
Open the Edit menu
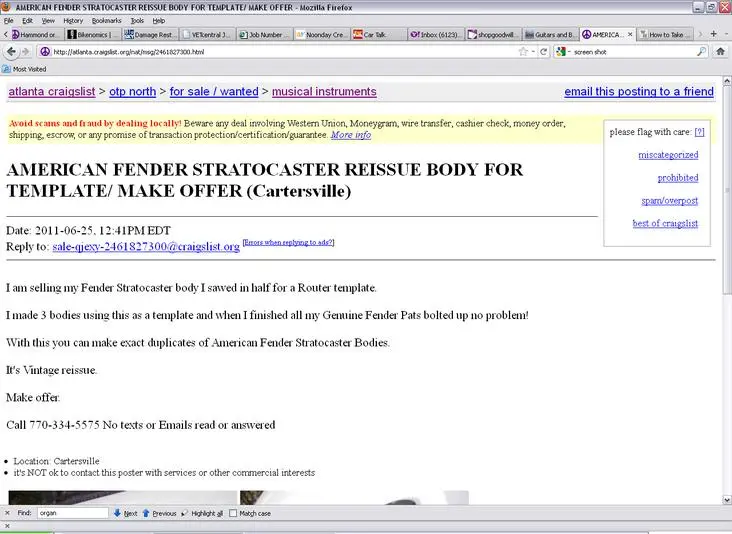coord(28,21)
